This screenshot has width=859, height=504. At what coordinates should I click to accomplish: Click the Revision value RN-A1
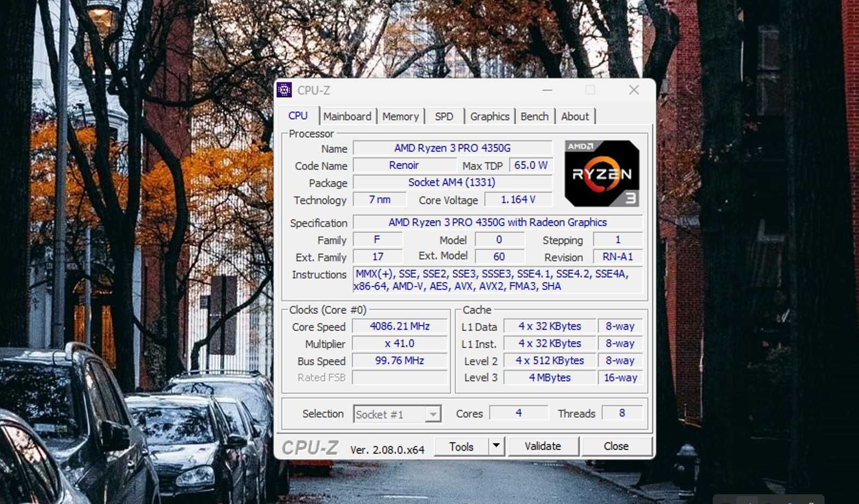click(x=618, y=257)
